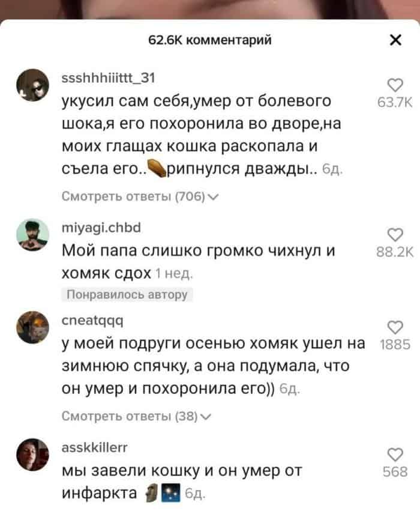
Task: Like asskkillerr's comment with the heart icon
Action: [395, 455]
